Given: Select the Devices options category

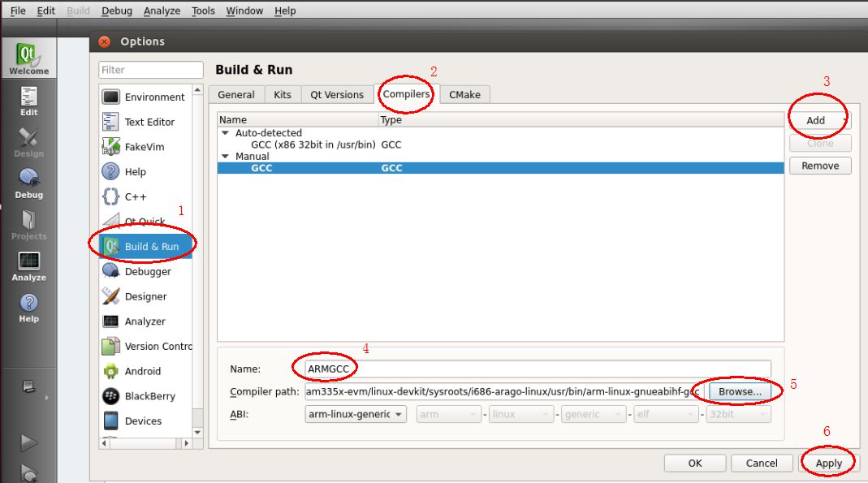Looking at the screenshot, I should coord(145,420).
